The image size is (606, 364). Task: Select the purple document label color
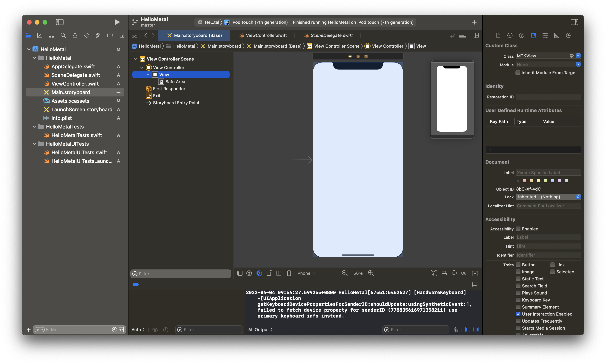click(560, 181)
